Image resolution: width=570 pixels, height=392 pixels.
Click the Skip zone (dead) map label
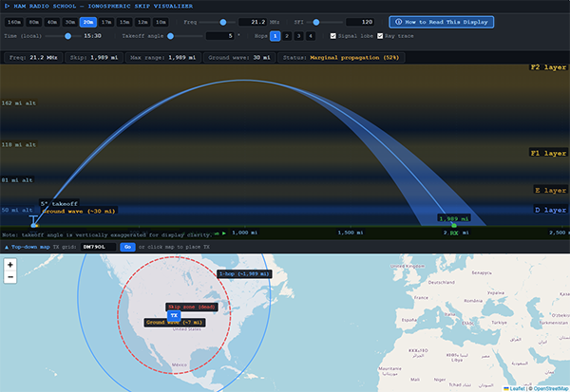coord(192,307)
